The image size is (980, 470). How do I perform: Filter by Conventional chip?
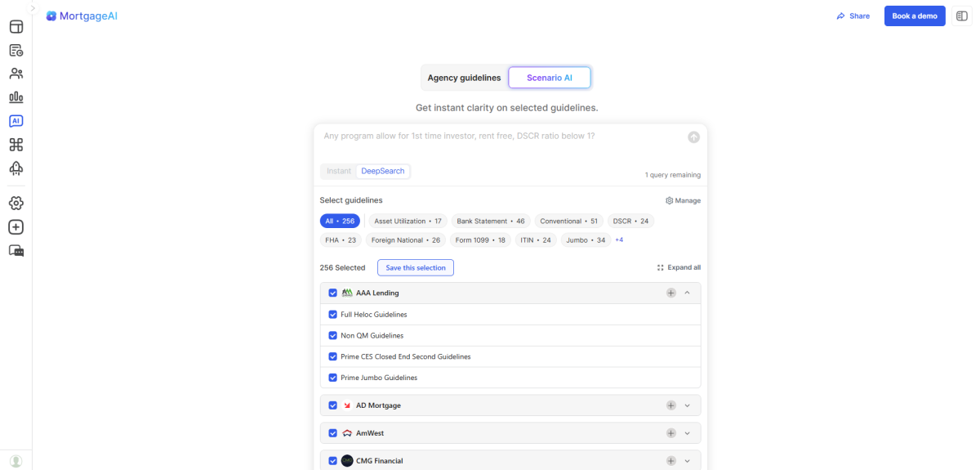pos(569,221)
